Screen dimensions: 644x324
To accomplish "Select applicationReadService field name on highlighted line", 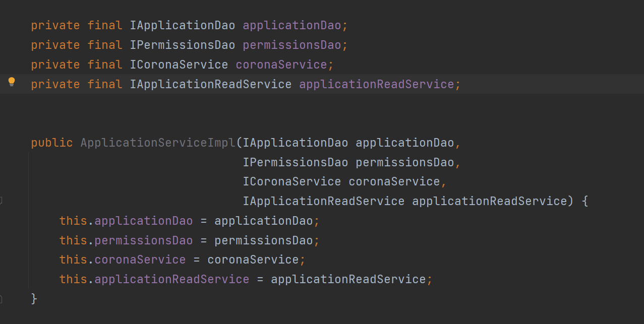I will pos(376,84).
